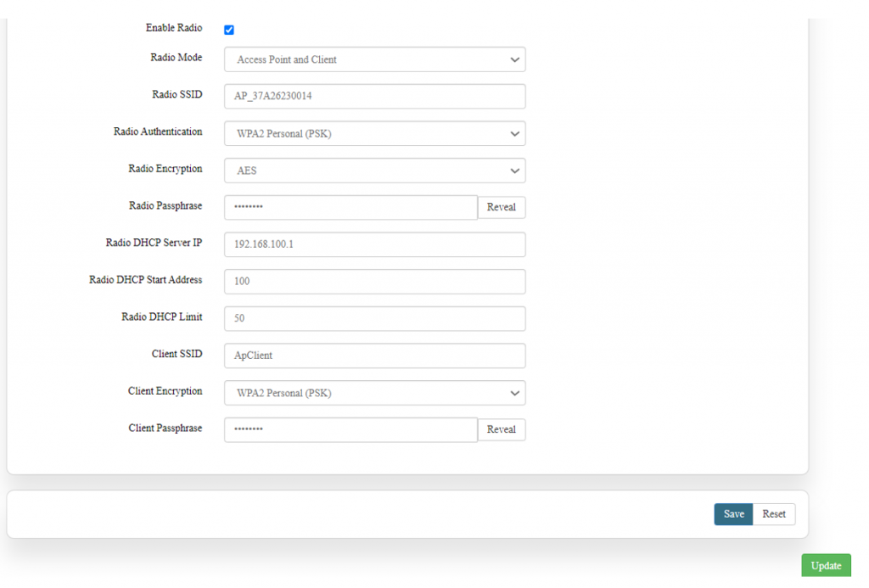The height and width of the screenshot is (588, 869).
Task: Open the Radio Mode dropdown
Action: point(374,59)
